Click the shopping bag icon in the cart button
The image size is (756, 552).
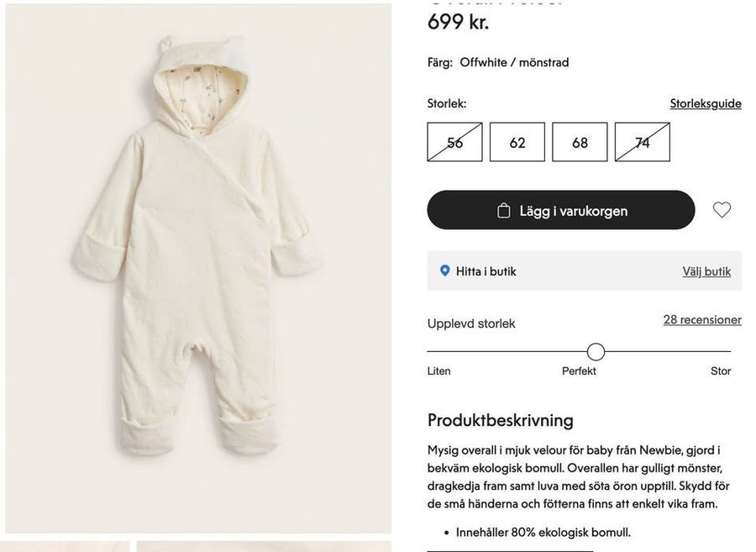pos(504,211)
